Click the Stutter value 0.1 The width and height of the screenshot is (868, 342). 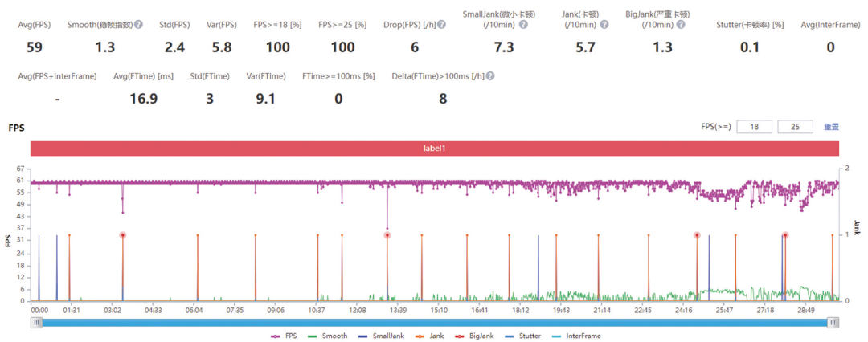point(750,47)
